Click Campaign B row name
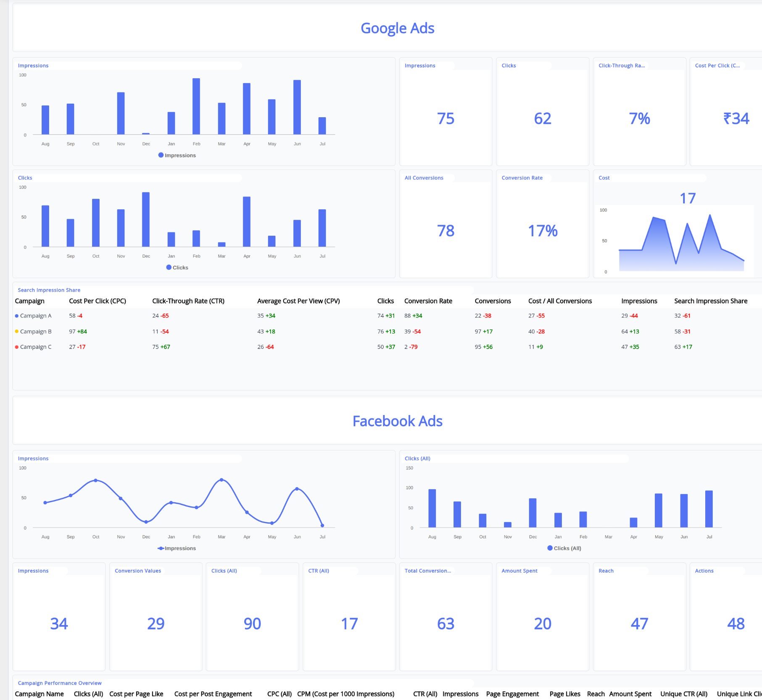This screenshot has width=762, height=700. click(36, 332)
